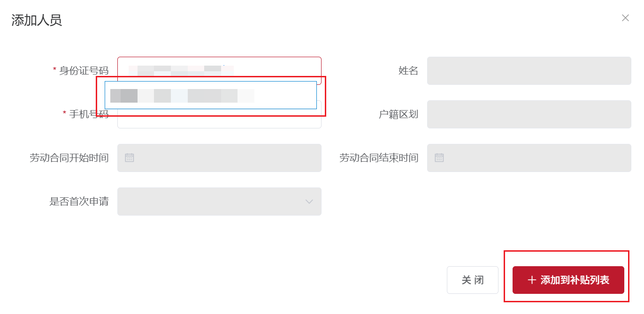Open calendar icon in 劳动合同结束时间 field
This screenshot has height=314, width=644.
(x=439, y=157)
